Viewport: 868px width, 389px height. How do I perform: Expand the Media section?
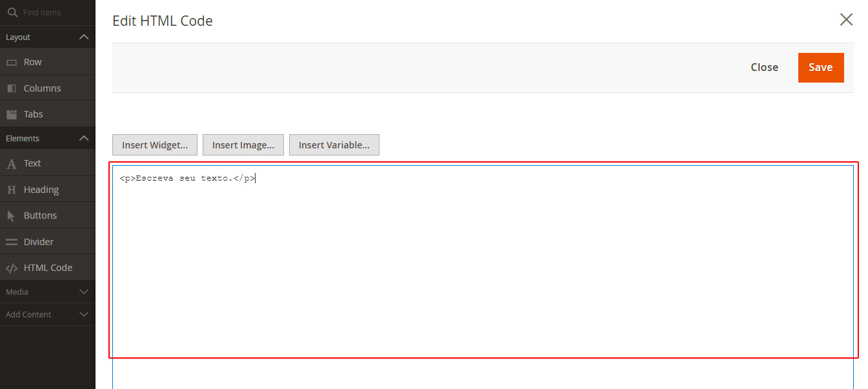click(x=83, y=292)
